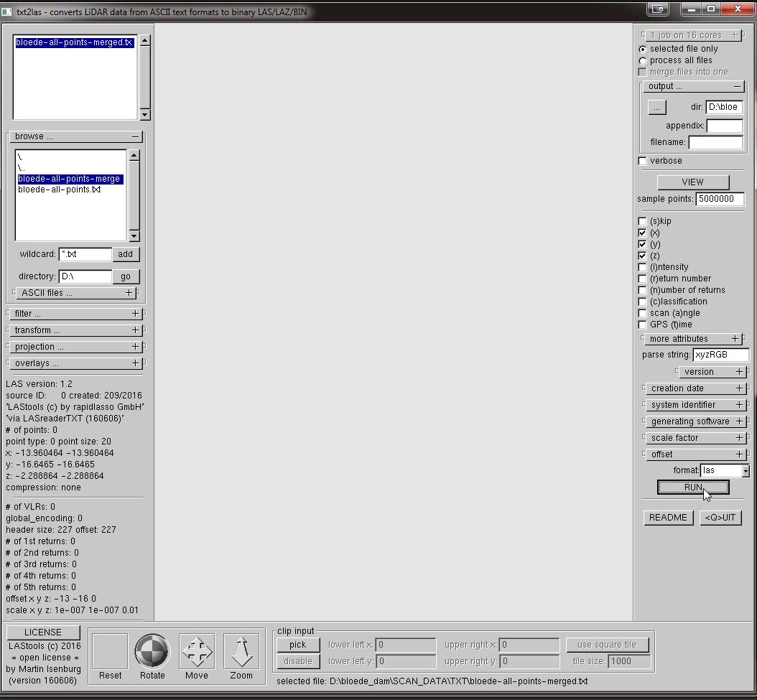This screenshot has width=757, height=700.
Task: Click the '\..' parent directory entry
Action: coord(22,168)
